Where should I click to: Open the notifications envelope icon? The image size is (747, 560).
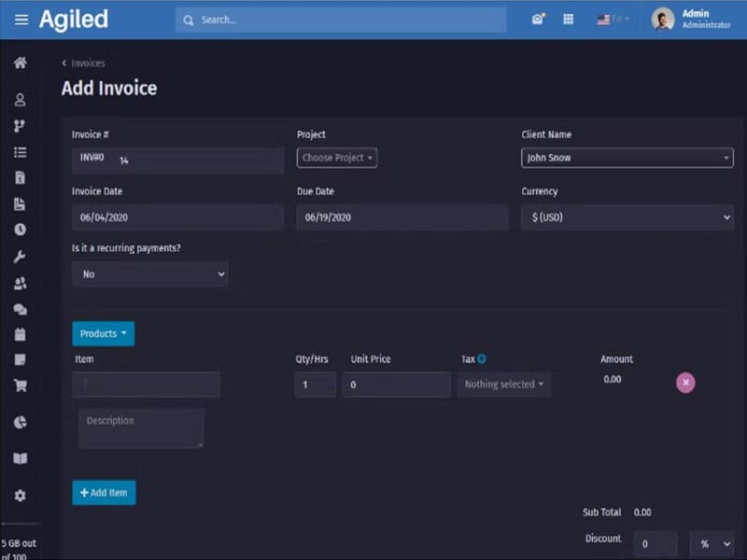538,20
